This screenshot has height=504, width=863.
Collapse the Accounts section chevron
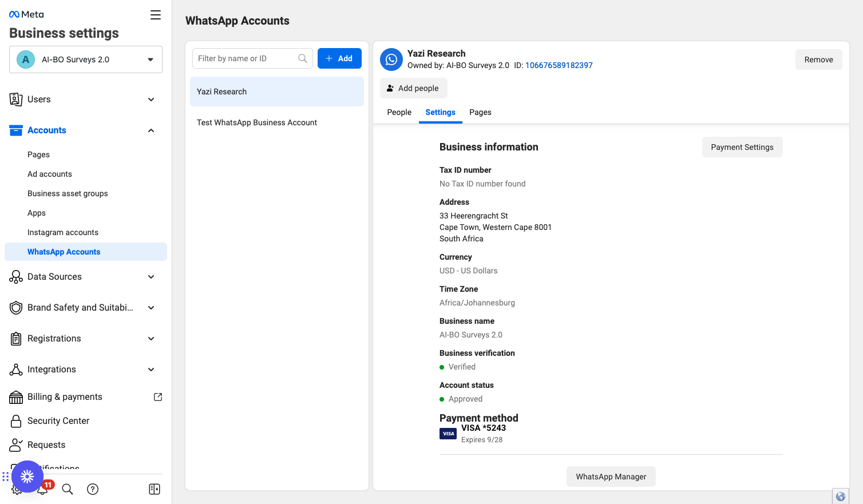[151, 130]
